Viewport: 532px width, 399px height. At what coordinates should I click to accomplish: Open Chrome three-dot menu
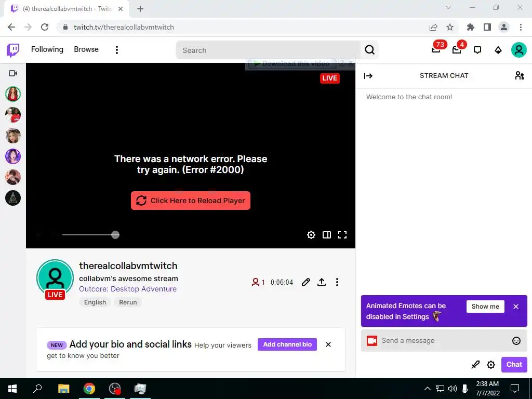coord(521,27)
